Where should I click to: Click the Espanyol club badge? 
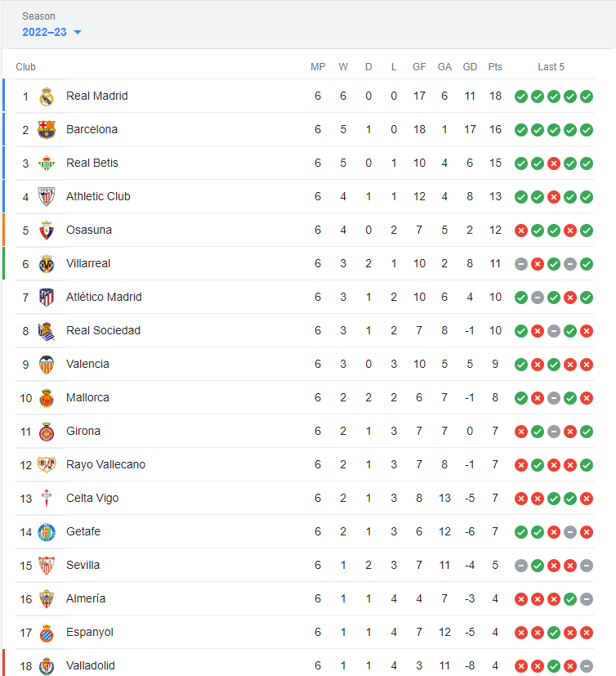47,633
